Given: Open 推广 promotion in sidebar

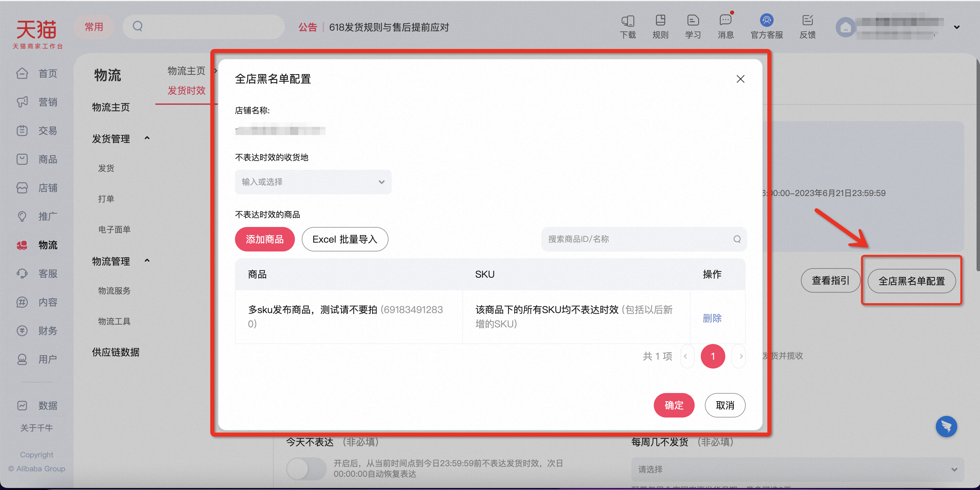Looking at the screenshot, I should tap(37, 216).
